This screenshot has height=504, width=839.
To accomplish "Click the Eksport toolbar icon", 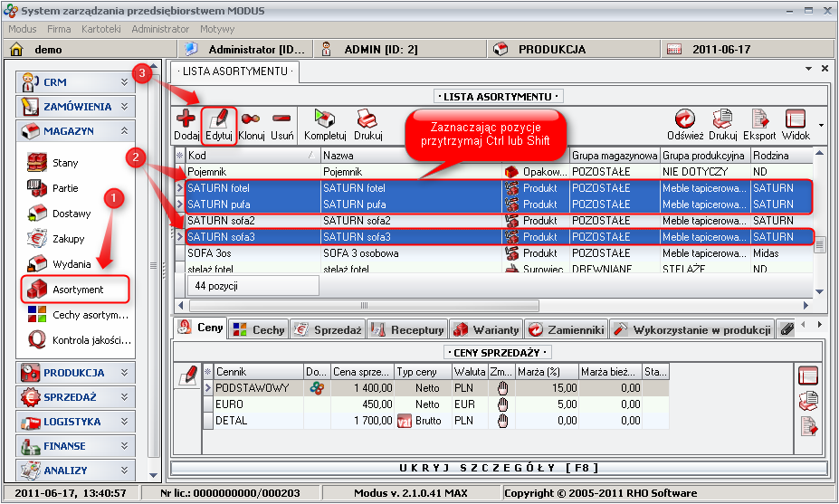I will click(759, 120).
